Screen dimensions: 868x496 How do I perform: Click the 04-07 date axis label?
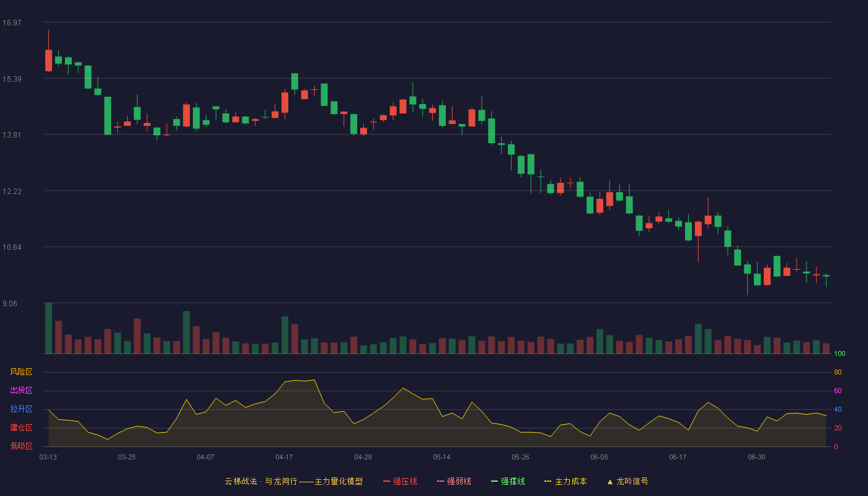205,457
